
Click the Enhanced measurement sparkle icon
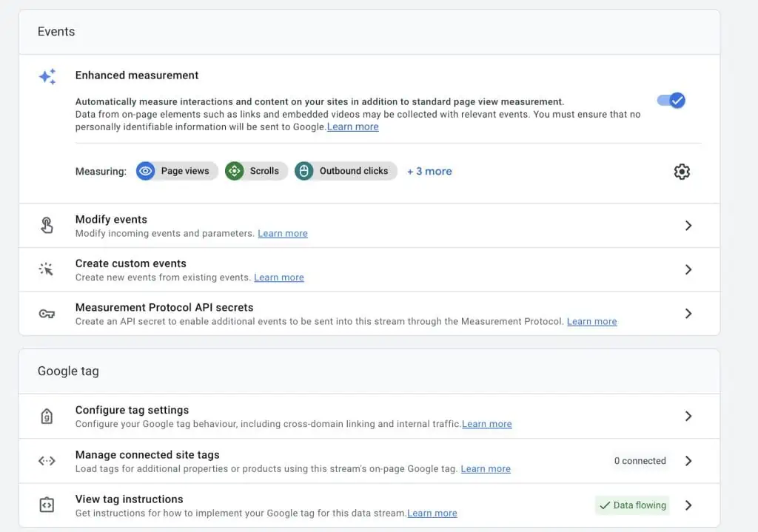coord(47,76)
